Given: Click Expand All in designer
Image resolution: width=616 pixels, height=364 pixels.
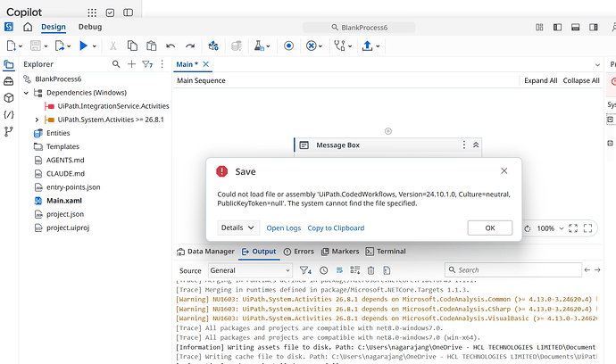Looking at the screenshot, I should 541,80.
